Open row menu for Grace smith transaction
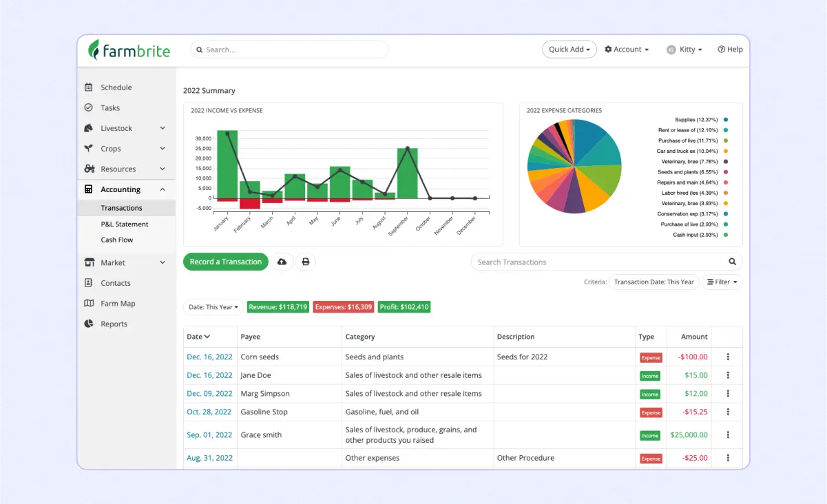Screen dimensions: 827x504 click(728, 435)
